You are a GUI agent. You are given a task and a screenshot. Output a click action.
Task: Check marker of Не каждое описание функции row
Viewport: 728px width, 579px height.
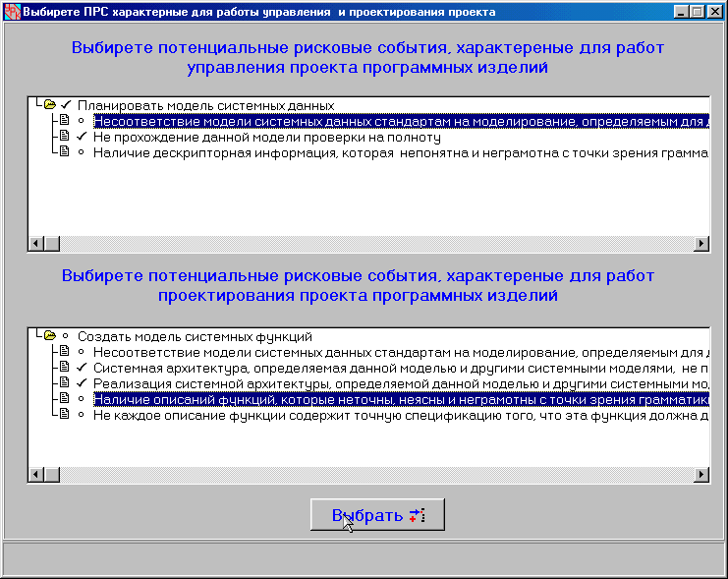coord(82,415)
